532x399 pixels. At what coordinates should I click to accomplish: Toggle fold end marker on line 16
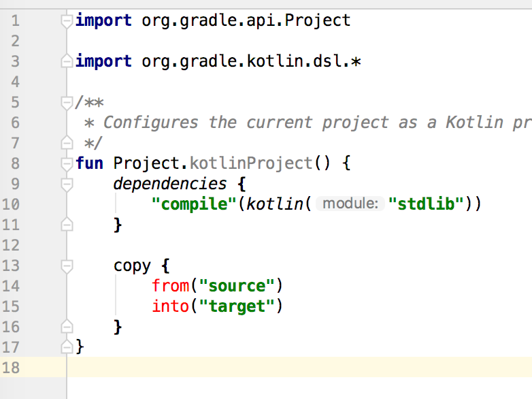[67, 326]
